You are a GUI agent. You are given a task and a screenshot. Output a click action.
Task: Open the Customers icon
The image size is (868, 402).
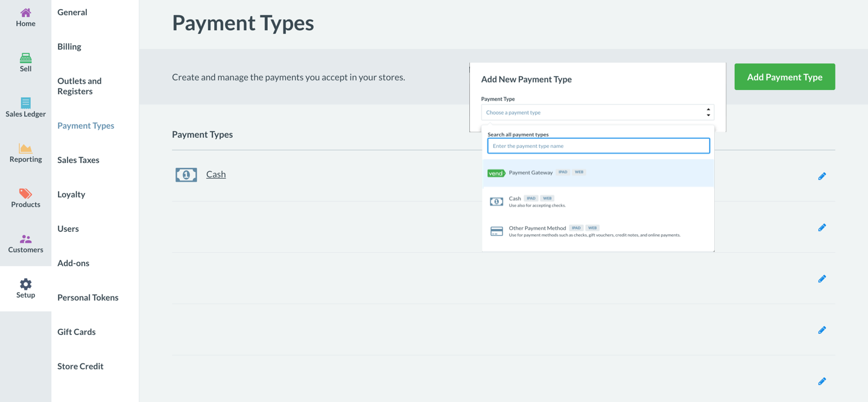[25, 239]
